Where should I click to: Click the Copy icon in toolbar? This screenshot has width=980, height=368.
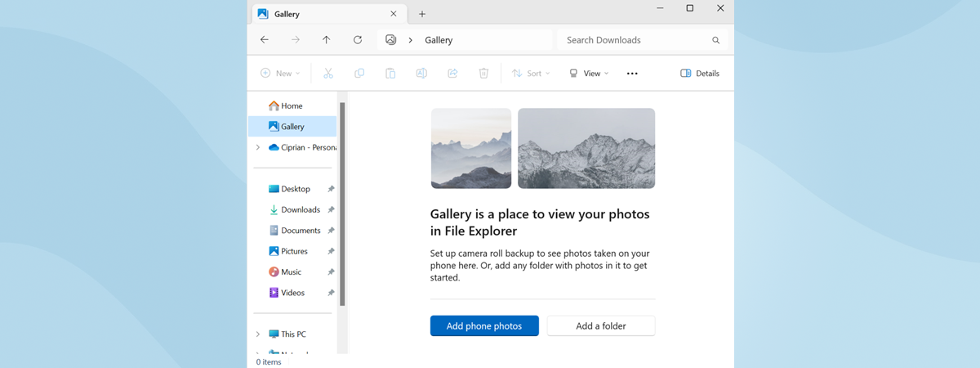point(359,74)
